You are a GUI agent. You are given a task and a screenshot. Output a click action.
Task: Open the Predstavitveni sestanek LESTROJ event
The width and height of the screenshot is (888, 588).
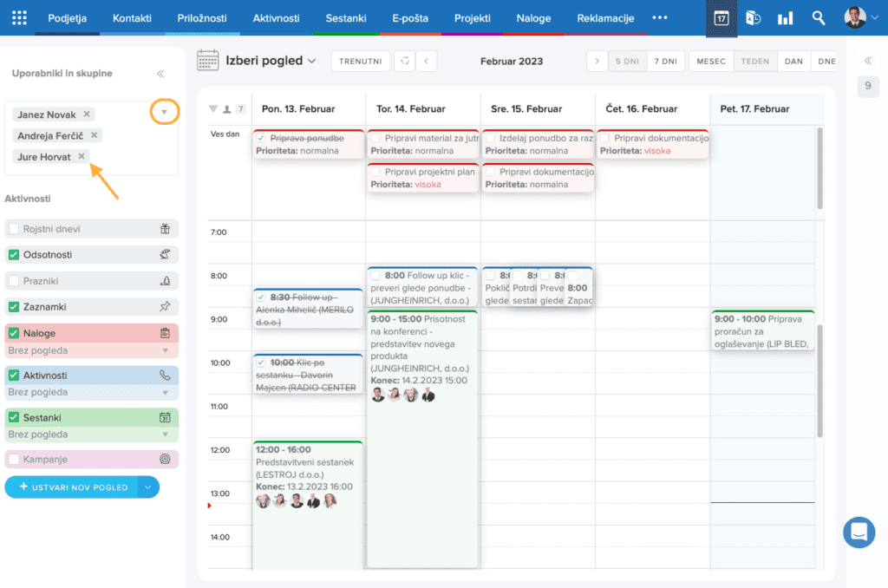pyautogui.click(x=308, y=504)
